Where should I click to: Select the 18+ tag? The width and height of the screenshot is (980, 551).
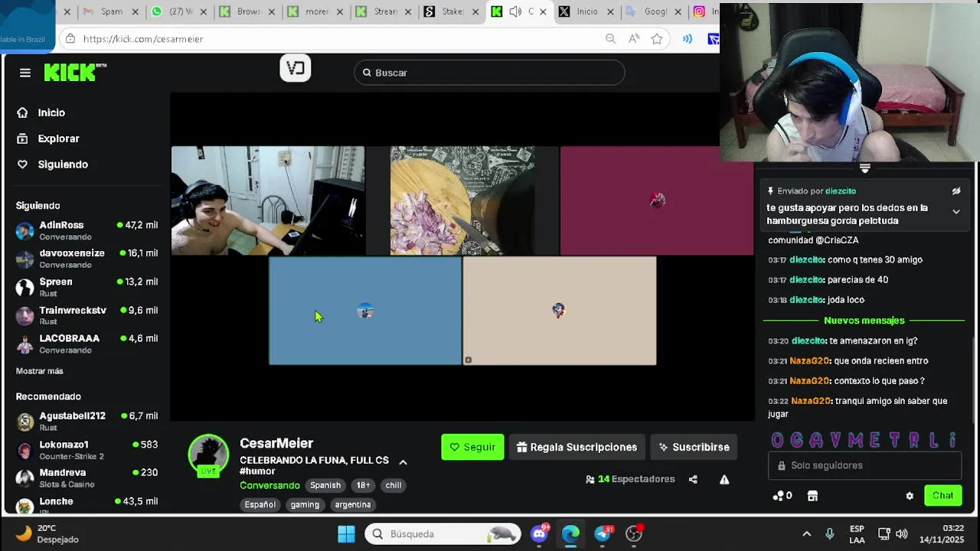point(363,485)
